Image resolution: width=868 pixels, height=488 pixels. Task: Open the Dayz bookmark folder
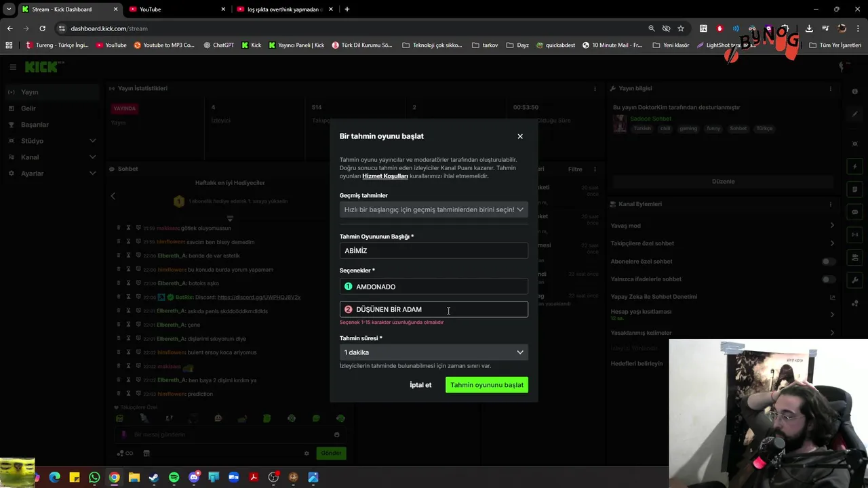pyautogui.click(x=517, y=45)
